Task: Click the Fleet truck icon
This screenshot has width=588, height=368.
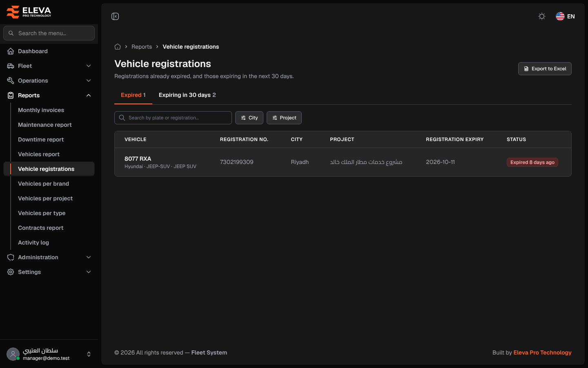Action: coord(11,66)
